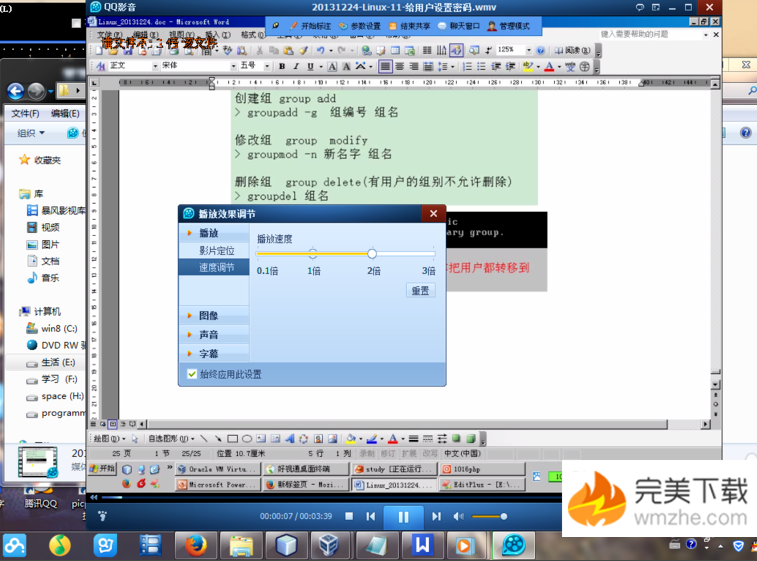This screenshot has height=561, width=757.
Task: Open 绘图 menu in drawing toolbar
Action: pos(109,438)
